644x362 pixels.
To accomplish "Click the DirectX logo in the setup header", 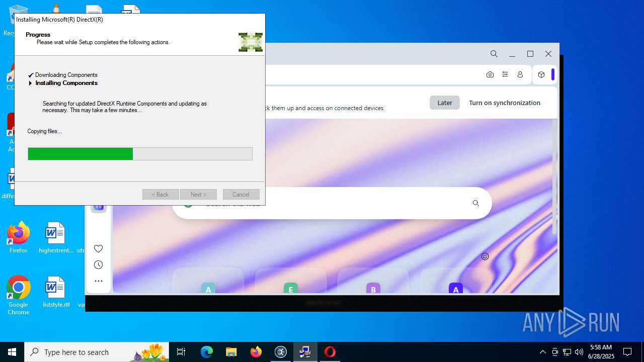I will (x=251, y=42).
